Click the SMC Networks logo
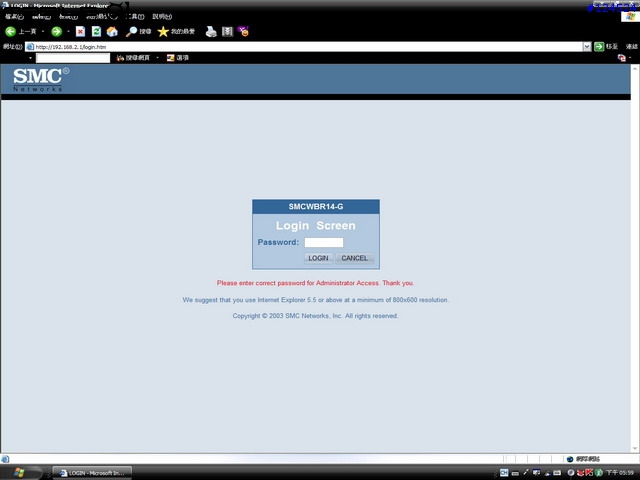Image resolution: width=640 pixels, height=480 pixels. [41, 79]
